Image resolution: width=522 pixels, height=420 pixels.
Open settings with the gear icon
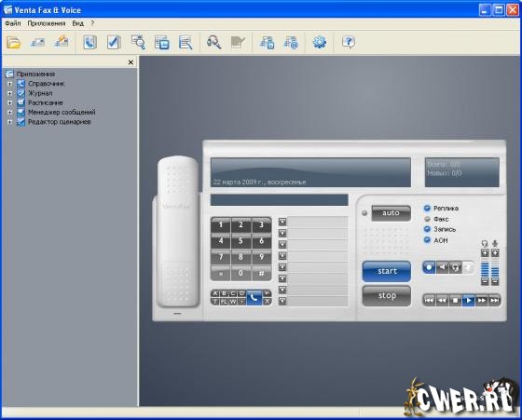coord(320,43)
